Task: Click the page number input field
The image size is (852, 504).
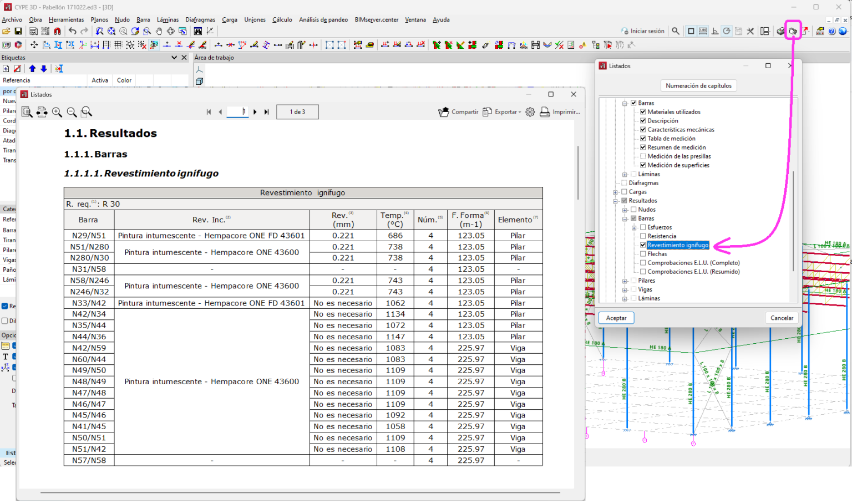Action: [237, 112]
